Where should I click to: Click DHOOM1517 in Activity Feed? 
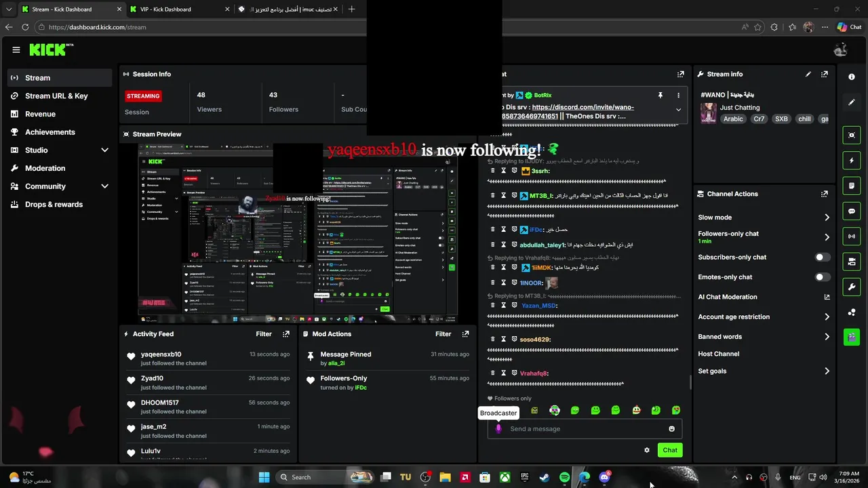pos(160,403)
